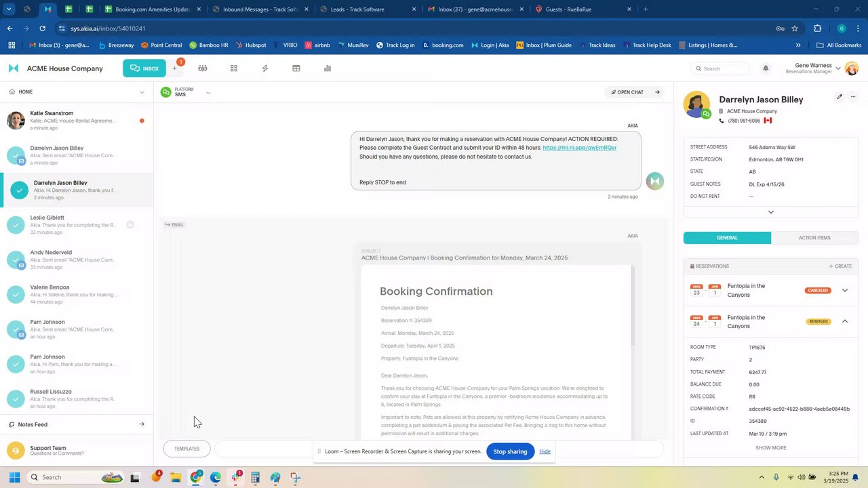Collapse the reserved Funtopia reservation

point(844,321)
